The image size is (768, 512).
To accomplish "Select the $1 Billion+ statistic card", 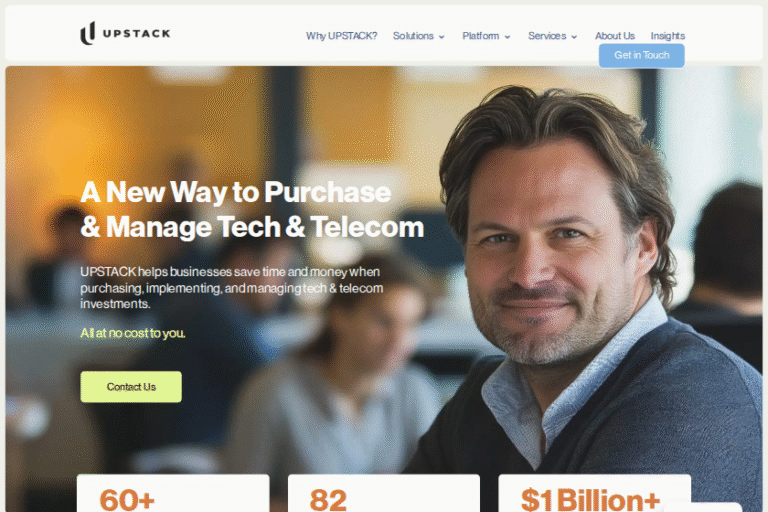I will click(594, 493).
